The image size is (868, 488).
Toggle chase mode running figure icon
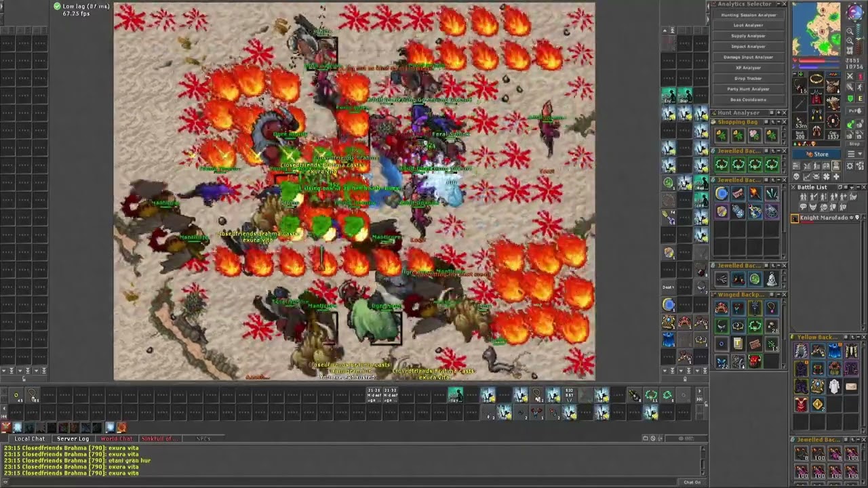860,87
